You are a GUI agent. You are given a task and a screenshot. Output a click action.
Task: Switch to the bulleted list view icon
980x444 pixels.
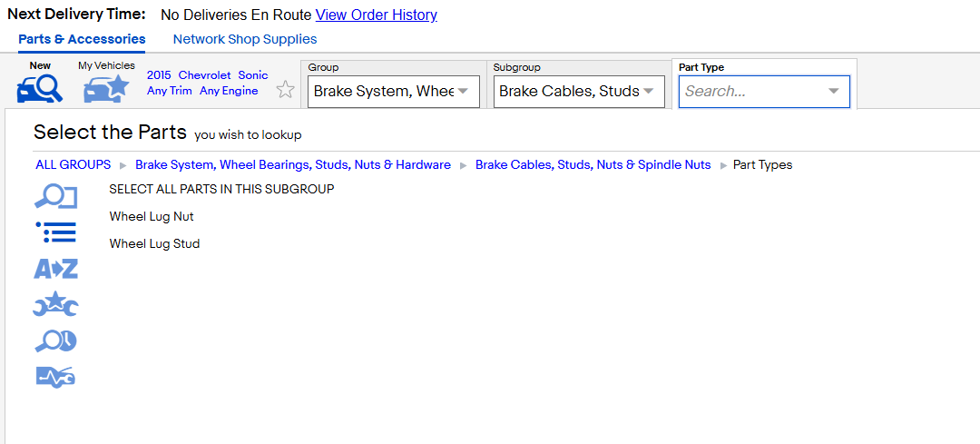(x=56, y=232)
